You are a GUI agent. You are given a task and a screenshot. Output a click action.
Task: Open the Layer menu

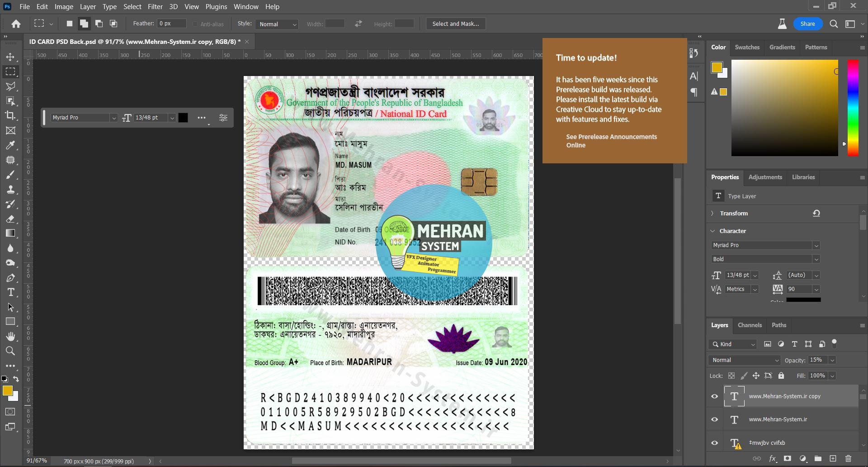pyautogui.click(x=88, y=7)
